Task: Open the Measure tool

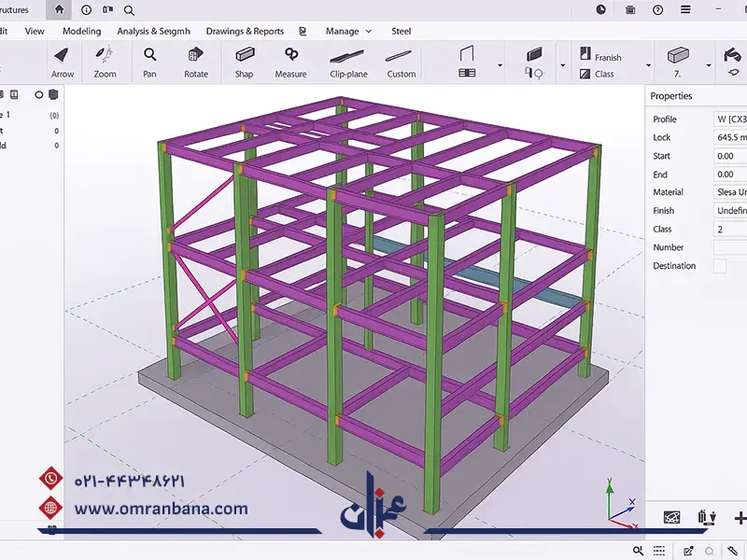Action: tap(290, 62)
